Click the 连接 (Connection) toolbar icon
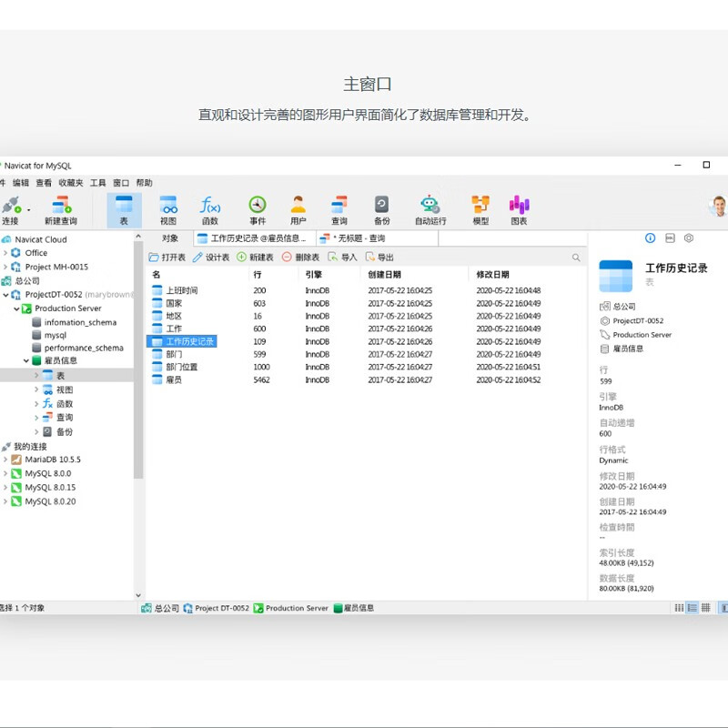Viewport: 728px width, 728px height. (10, 209)
